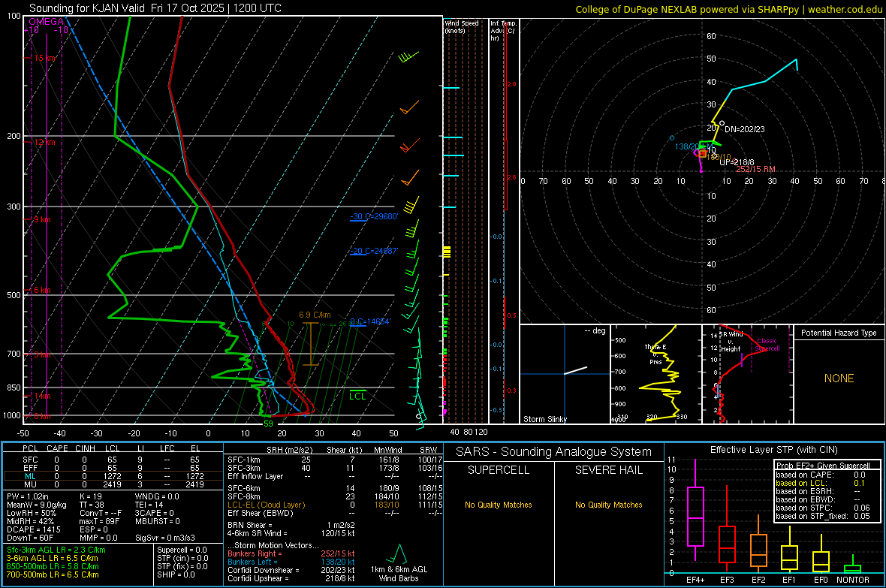
Task: Click the 'Inf. Temp. Adv.' panel header
Action: [503, 31]
